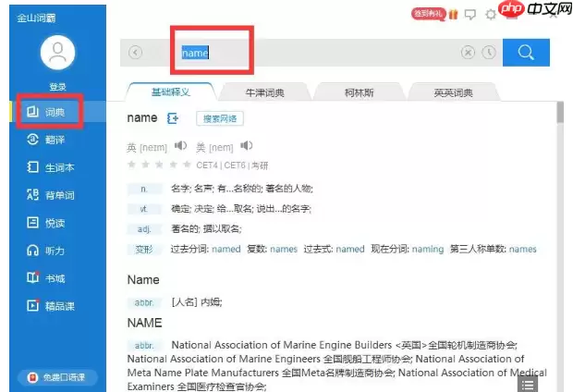Switch to the 基础释义 tab

pos(171,92)
